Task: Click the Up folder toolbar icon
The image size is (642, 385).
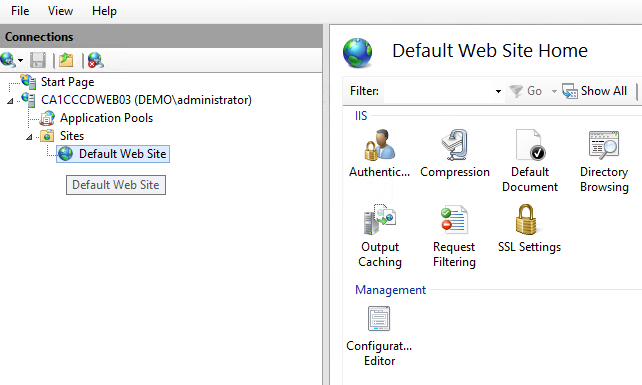Action: 66,60
